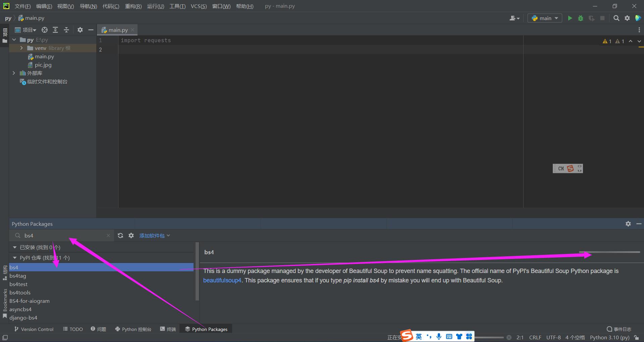Open the VCS(S) menu

(199, 6)
